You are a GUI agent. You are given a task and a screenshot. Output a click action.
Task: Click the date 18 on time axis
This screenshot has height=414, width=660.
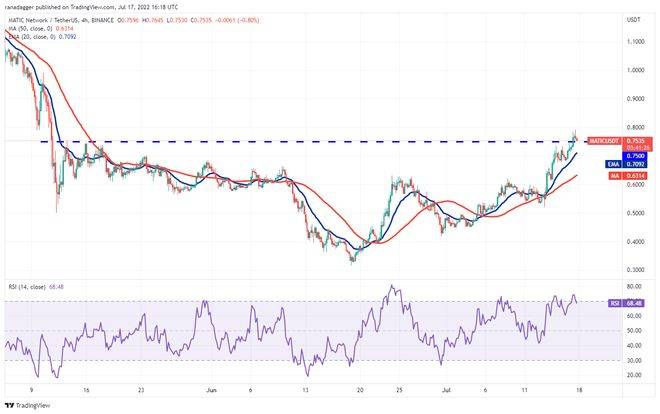tap(578, 392)
